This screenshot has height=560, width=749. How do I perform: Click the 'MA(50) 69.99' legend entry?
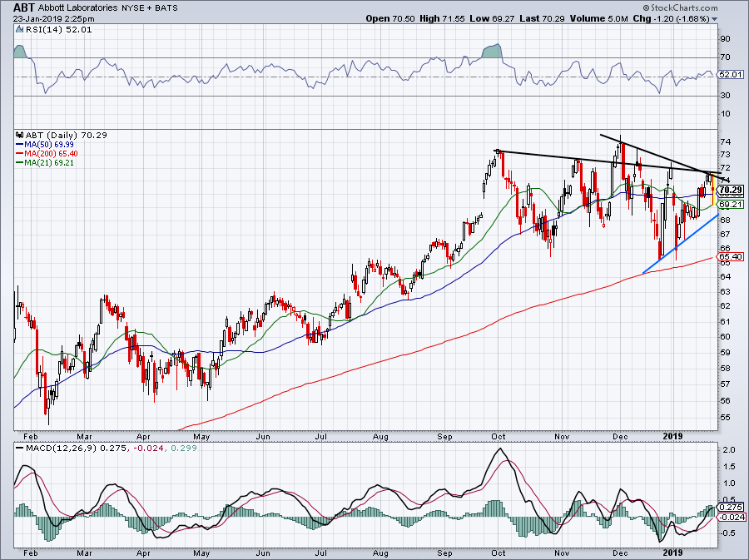pyautogui.click(x=49, y=144)
